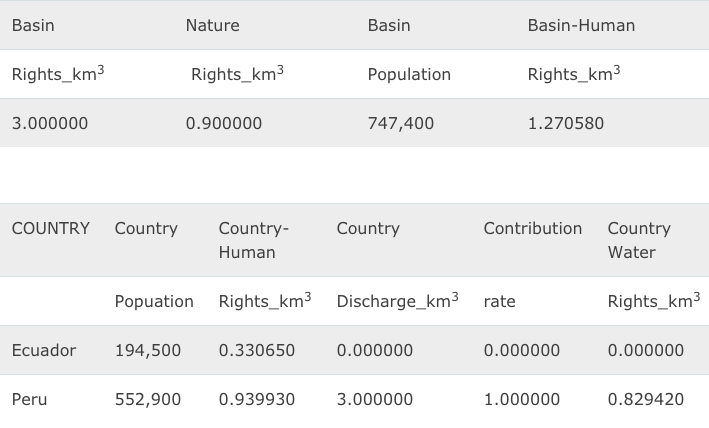
Task: Select the Country Water header cell
Action: click(x=639, y=240)
